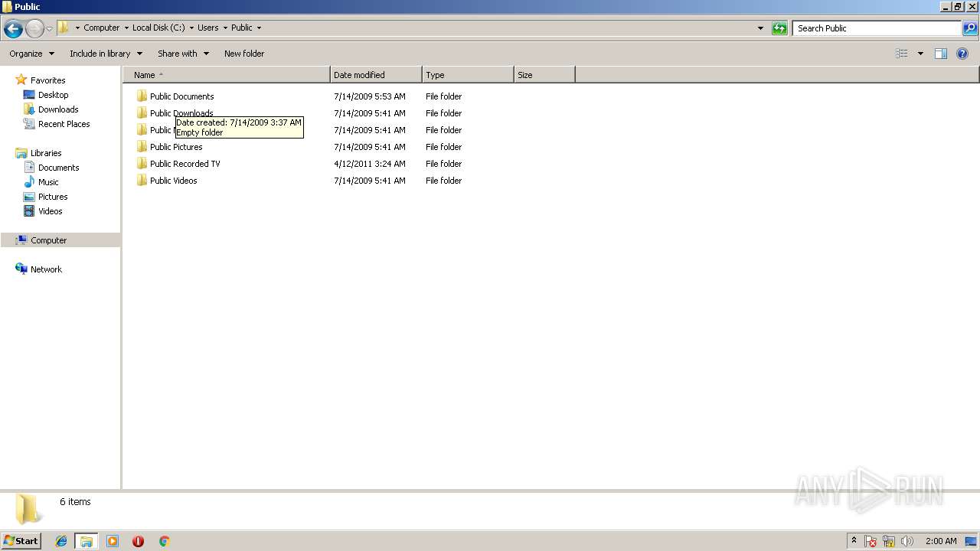Click 7/14/2009 5:53 AM date cell

pyautogui.click(x=370, y=96)
